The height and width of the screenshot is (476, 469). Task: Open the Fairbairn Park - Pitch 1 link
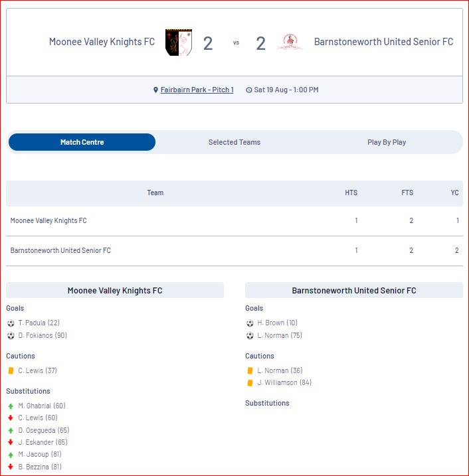197,90
